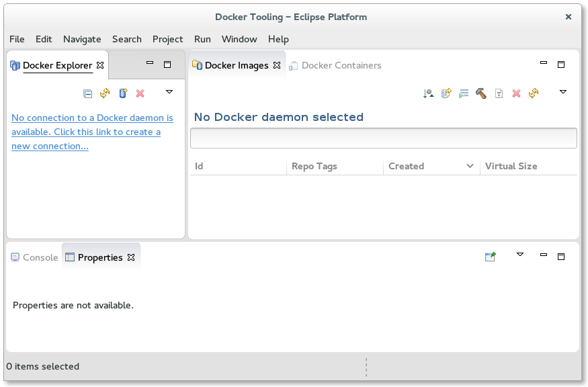The width and height of the screenshot is (588, 387).
Task: Maximize the Docker Images panel
Action: tap(561, 64)
